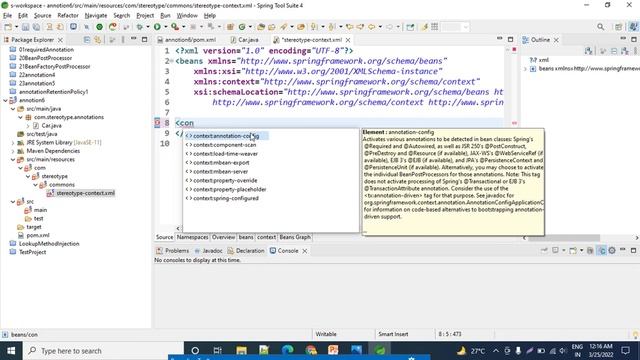Expand the Car.java tree node
Viewport: 640px width, 360px height.
(x=28, y=126)
